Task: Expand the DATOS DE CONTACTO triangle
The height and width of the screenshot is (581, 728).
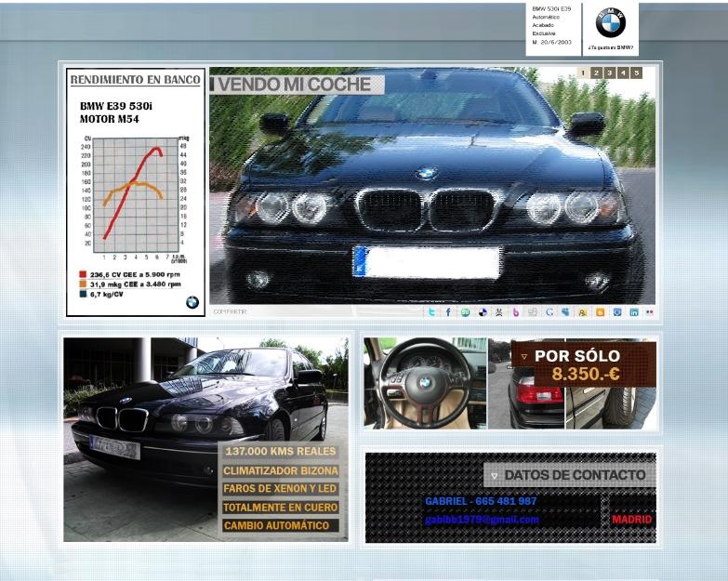Action: [495, 476]
